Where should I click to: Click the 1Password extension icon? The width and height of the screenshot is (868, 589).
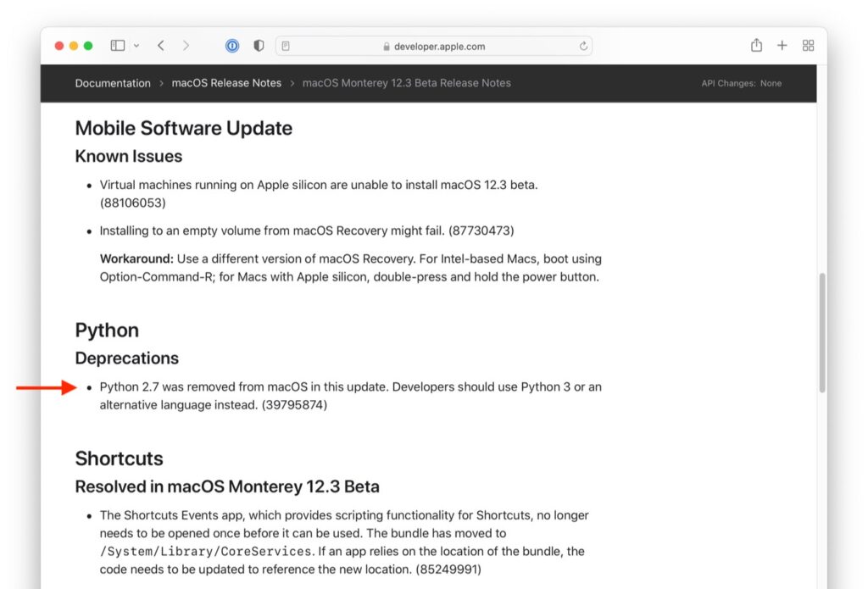231,45
